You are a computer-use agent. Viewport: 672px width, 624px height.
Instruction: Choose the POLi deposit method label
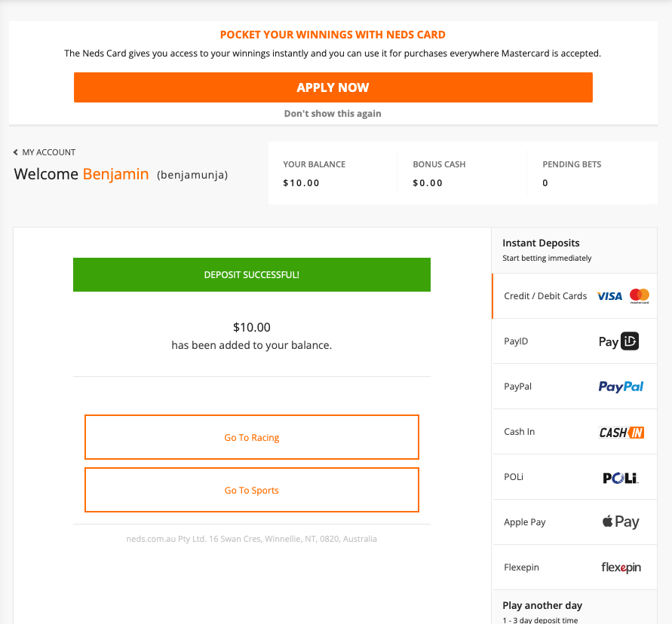pos(514,477)
